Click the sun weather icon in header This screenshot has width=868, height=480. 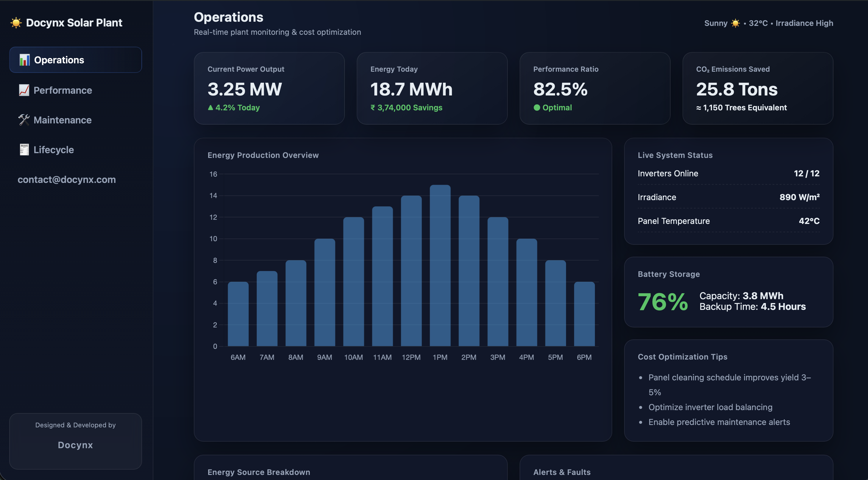click(x=735, y=23)
